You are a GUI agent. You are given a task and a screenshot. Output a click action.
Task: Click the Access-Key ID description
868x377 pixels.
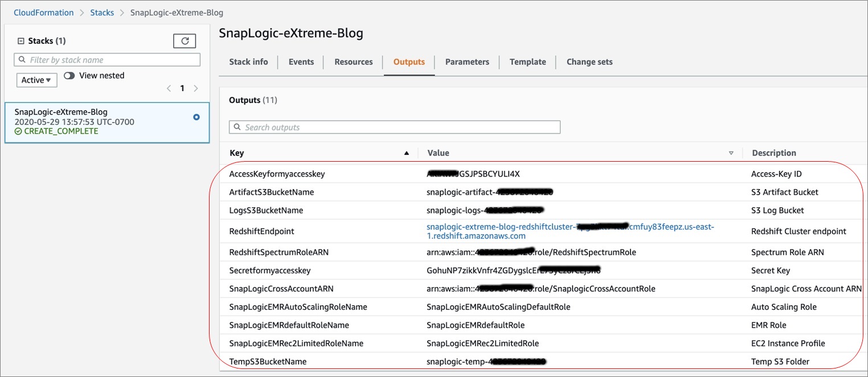776,174
